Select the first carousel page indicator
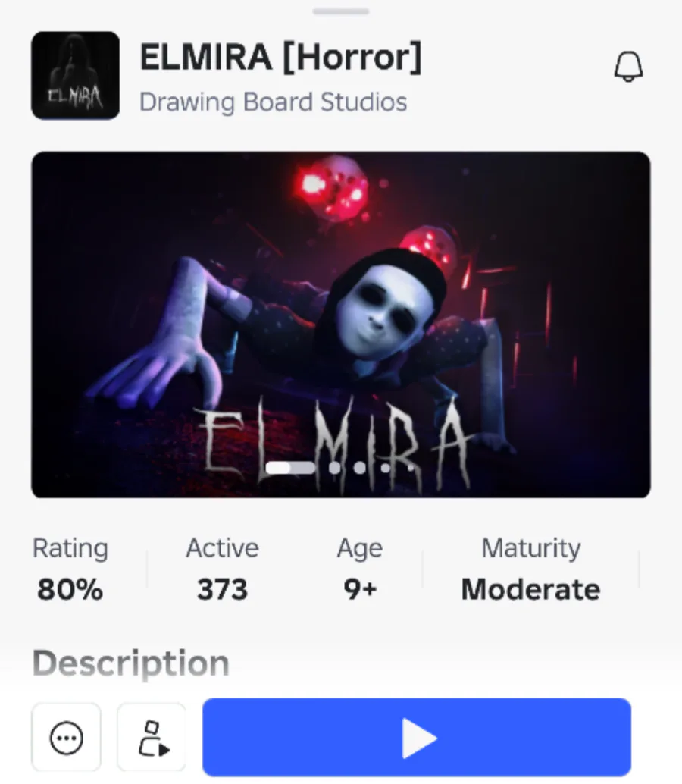Viewport: 682px width, 784px height. tap(290, 468)
